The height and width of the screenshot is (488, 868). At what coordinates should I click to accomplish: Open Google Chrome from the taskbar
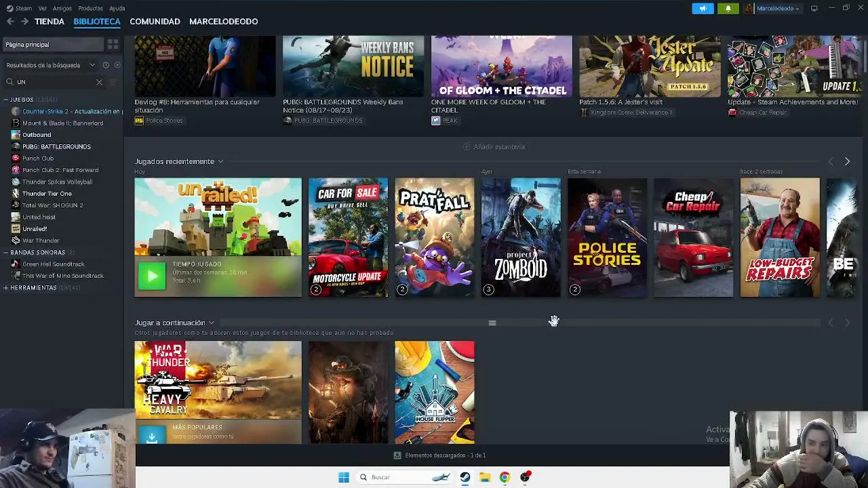(505, 477)
